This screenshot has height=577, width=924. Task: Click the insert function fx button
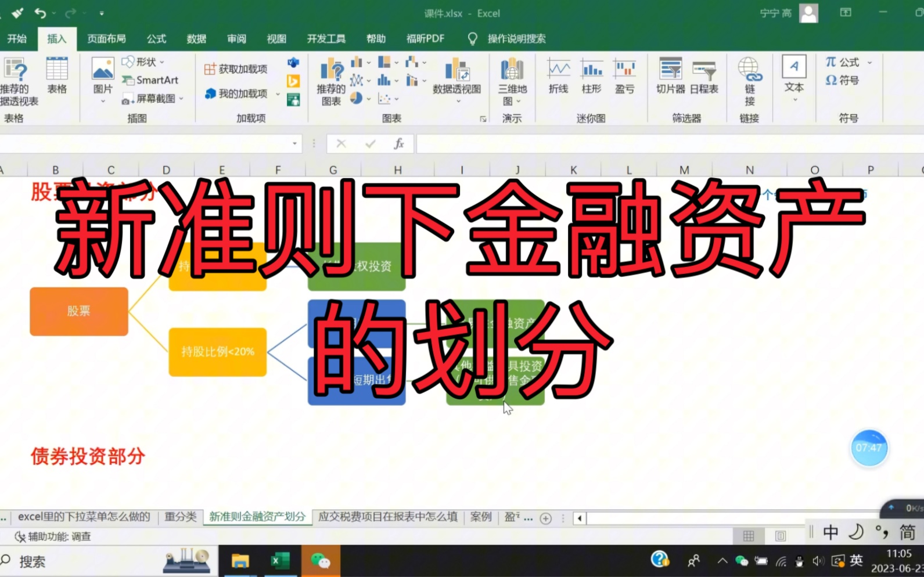click(x=398, y=143)
